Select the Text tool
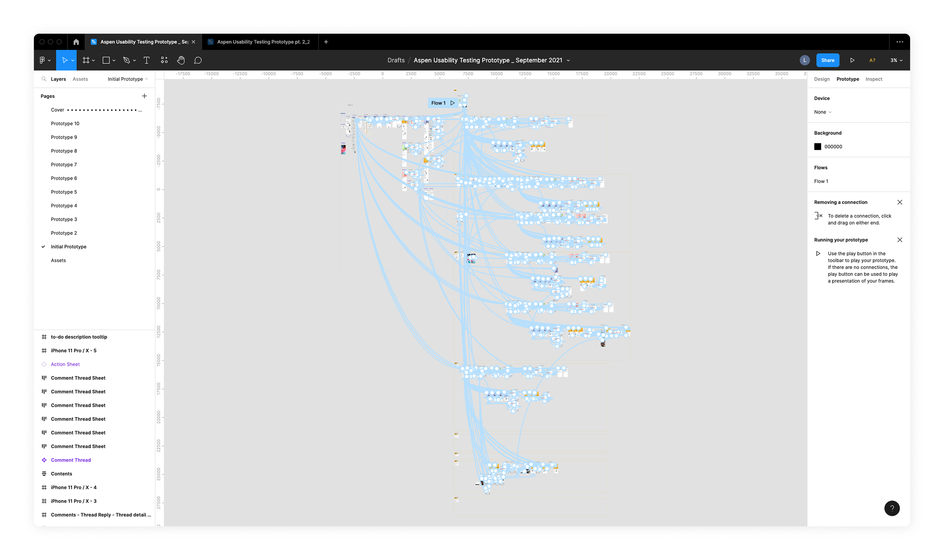The height and width of the screenshot is (560, 944). (x=147, y=60)
